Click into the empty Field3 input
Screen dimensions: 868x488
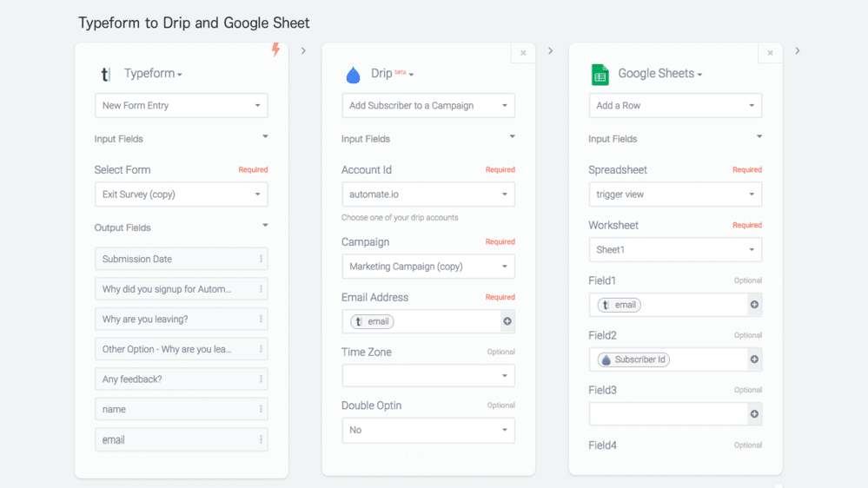click(x=669, y=414)
